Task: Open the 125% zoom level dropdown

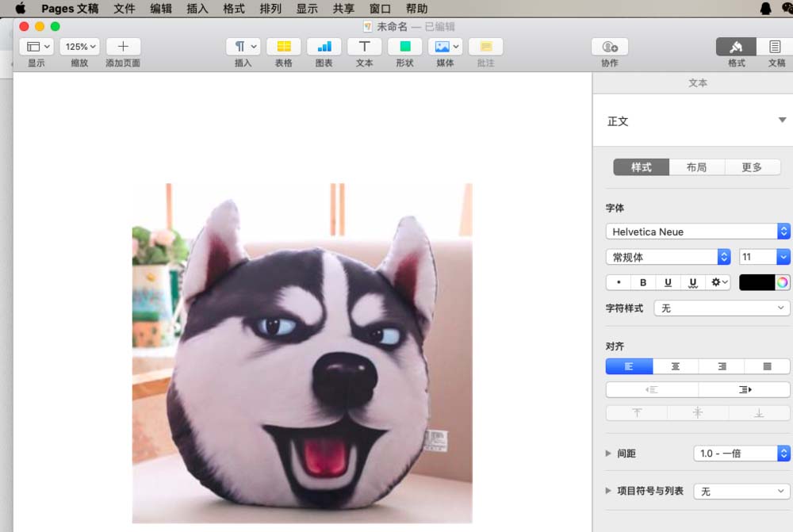Action: coord(79,46)
